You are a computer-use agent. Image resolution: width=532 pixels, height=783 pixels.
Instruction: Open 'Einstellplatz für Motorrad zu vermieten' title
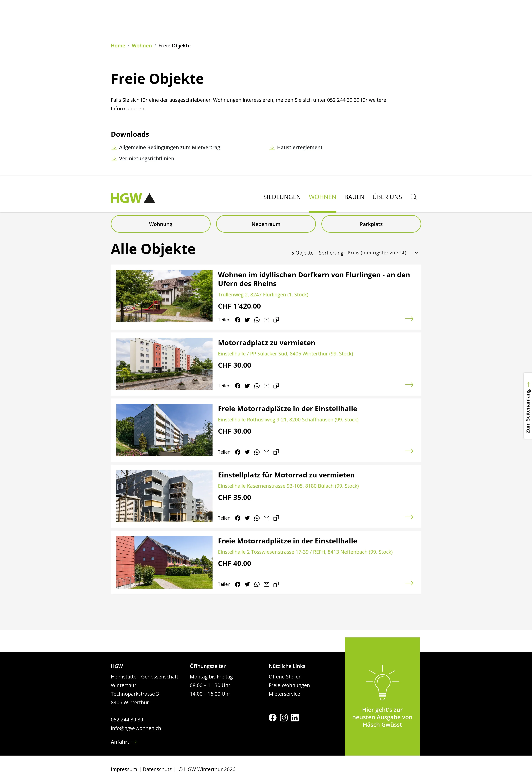pyautogui.click(x=286, y=475)
